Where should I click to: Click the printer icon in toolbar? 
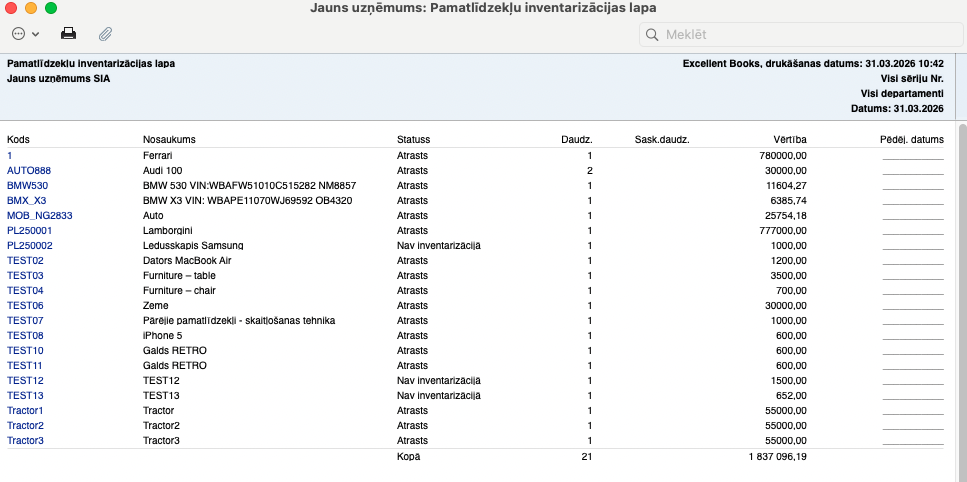[69, 33]
